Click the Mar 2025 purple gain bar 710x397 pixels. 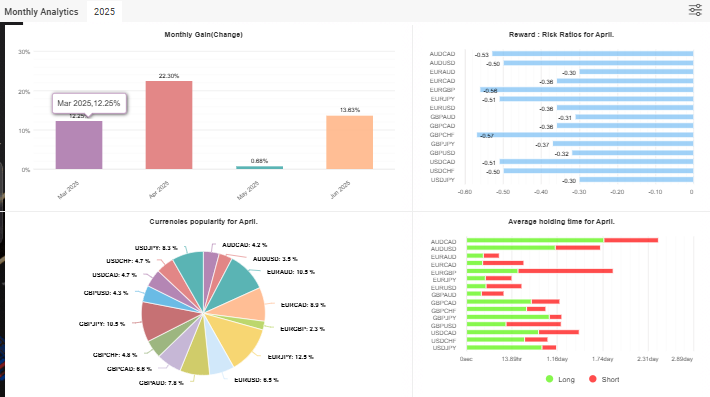click(x=79, y=145)
